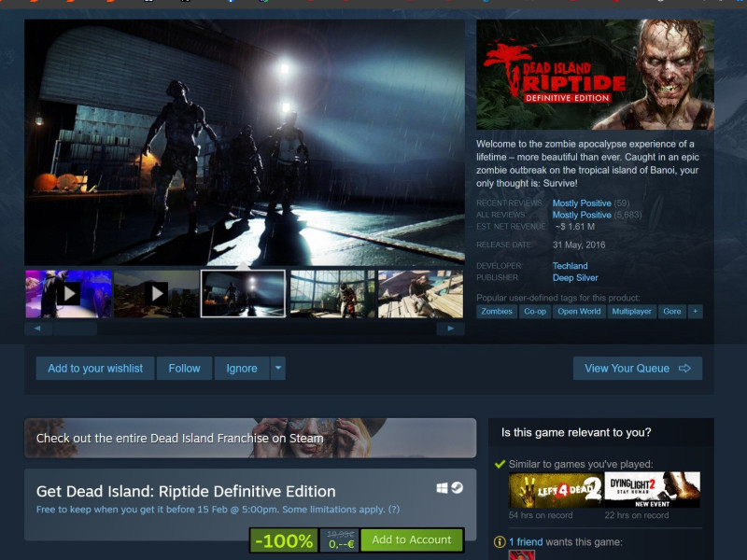Open the main rainy night screenshot
The width and height of the screenshot is (747, 560).
pos(245,142)
